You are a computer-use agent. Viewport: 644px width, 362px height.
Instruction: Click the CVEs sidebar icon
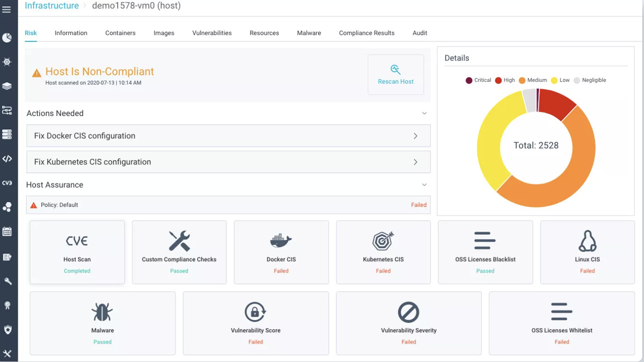tap(7, 182)
